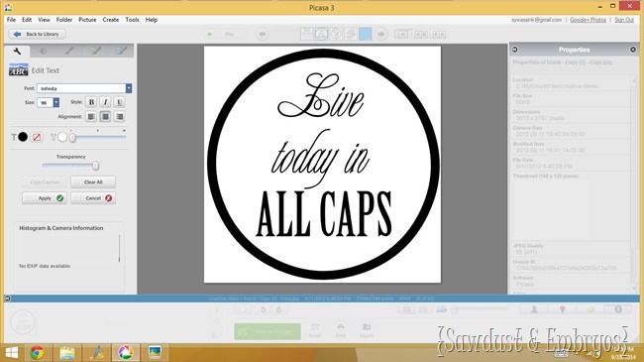Open the Picture menu
The height and width of the screenshot is (362, 644).
(x=87, y=20)
